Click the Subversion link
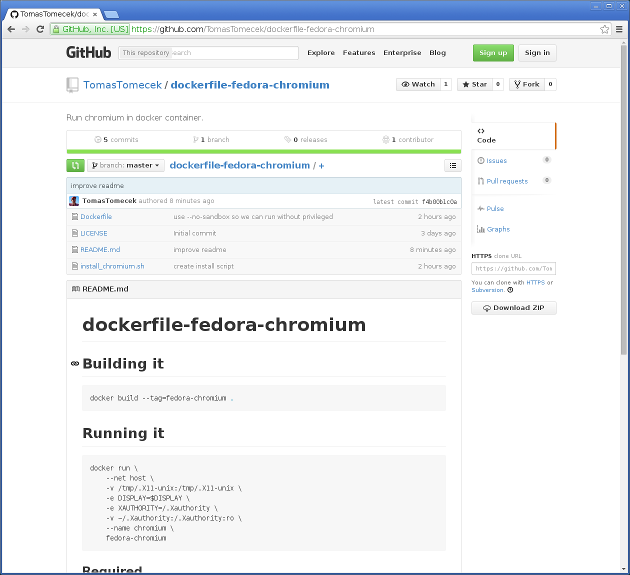 pyautogui.click(x=487, y=290)
